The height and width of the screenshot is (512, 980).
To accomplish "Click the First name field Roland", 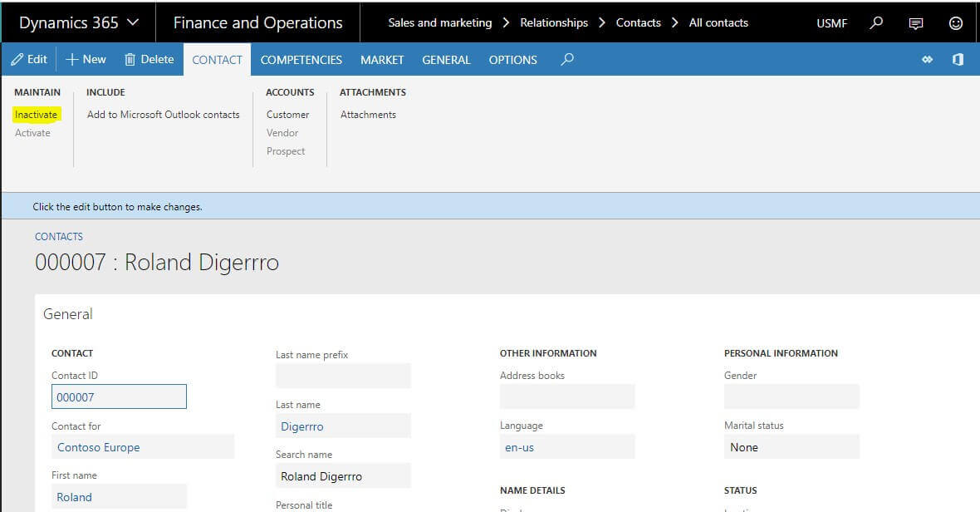I will pyautogui.click(x=119, y=497).
